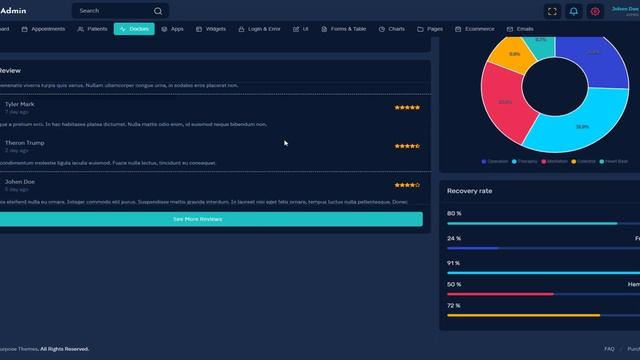
Task: Click the Admin logo
Action: (13, 11)
